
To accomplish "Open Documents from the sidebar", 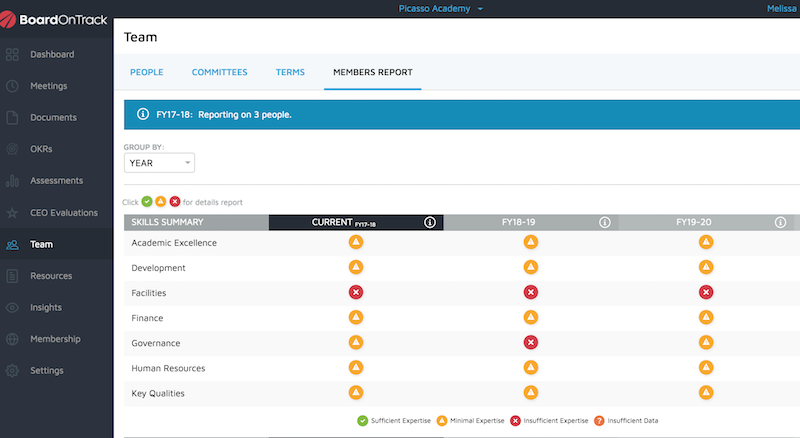I will tap(53, 118).
